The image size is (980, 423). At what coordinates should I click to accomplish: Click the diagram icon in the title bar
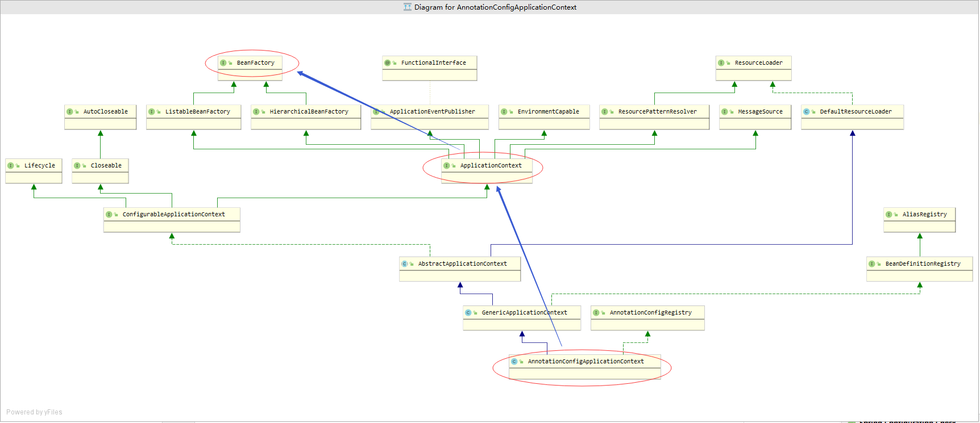(x=408, y=7)
